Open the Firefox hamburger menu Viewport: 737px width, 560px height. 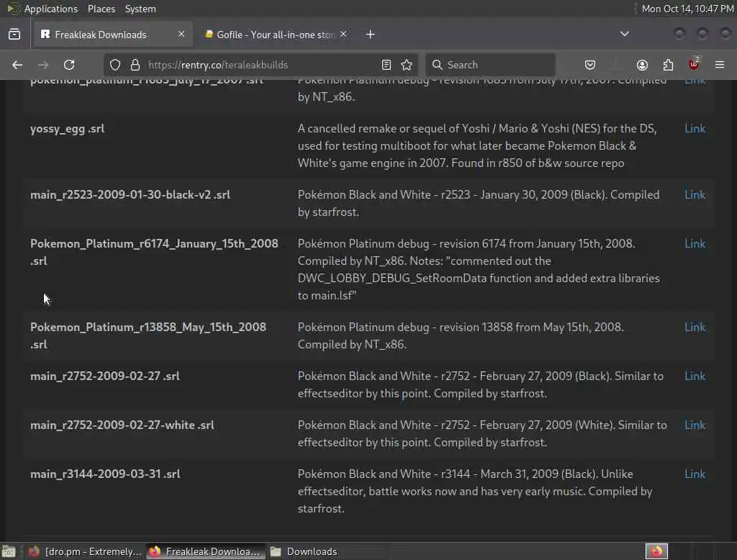point(720,65)
